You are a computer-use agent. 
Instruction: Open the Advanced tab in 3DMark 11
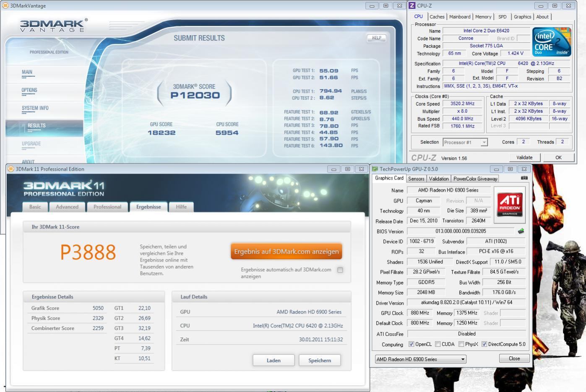pos(67,207)
